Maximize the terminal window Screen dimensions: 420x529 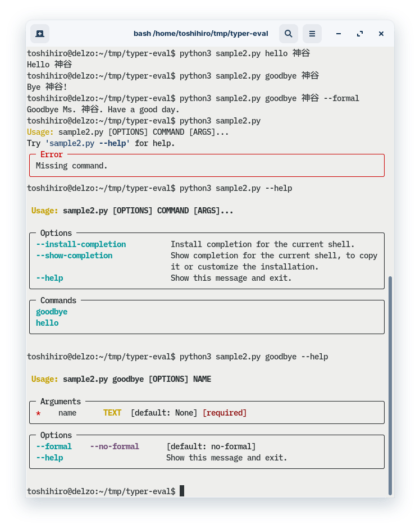[x=360, y=34]
